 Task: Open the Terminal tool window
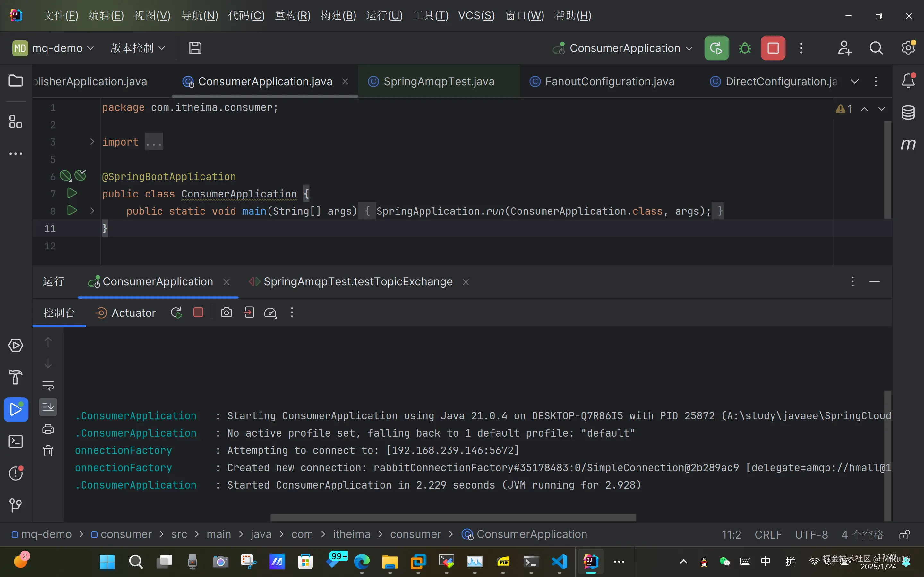click(x=15, y=441)
